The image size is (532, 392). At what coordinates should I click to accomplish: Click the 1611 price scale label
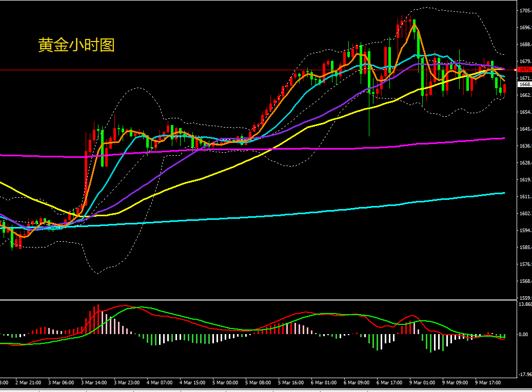pyautogui.click(x=525, y=196)
